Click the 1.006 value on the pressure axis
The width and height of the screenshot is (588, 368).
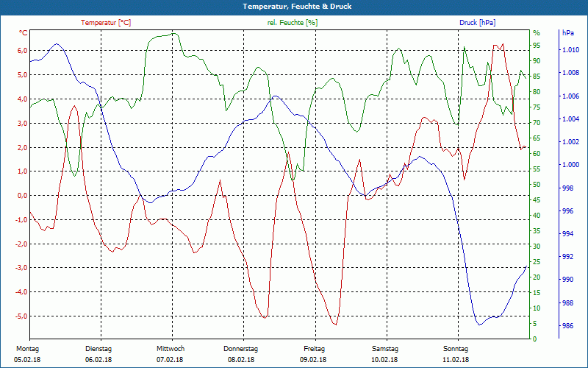coord(570,96)
